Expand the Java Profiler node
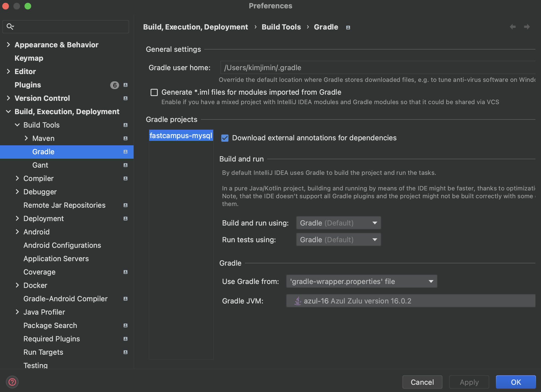Image resolution: width=541 pixels, height=392 pixels. point(17,312)
